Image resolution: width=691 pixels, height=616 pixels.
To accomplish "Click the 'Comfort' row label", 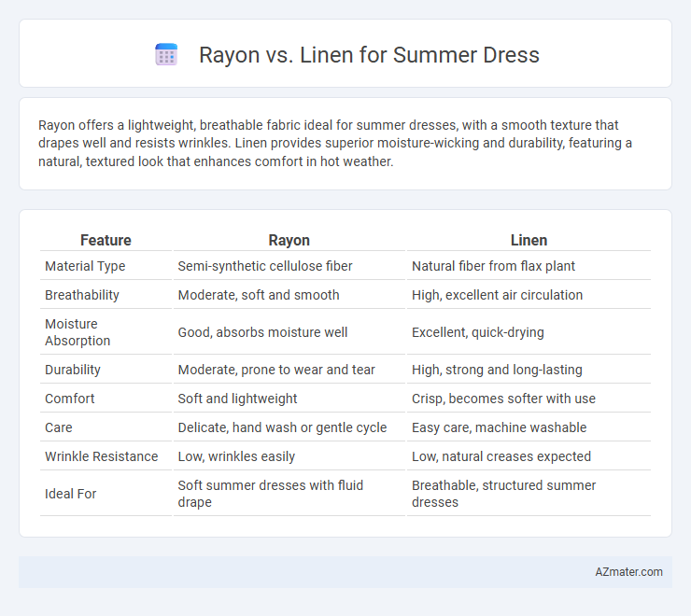I will click(x=70, y=399).
